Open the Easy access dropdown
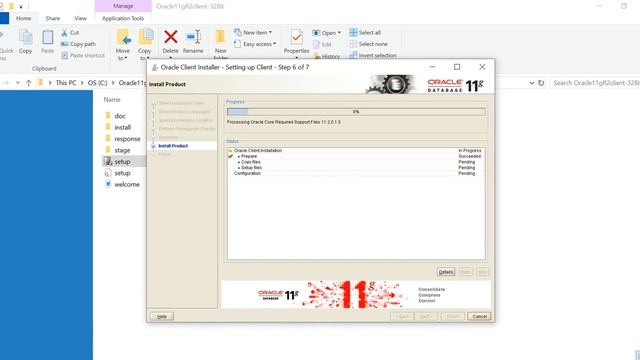The height and width of the screenshot is (360, 640). coord(255,44)
